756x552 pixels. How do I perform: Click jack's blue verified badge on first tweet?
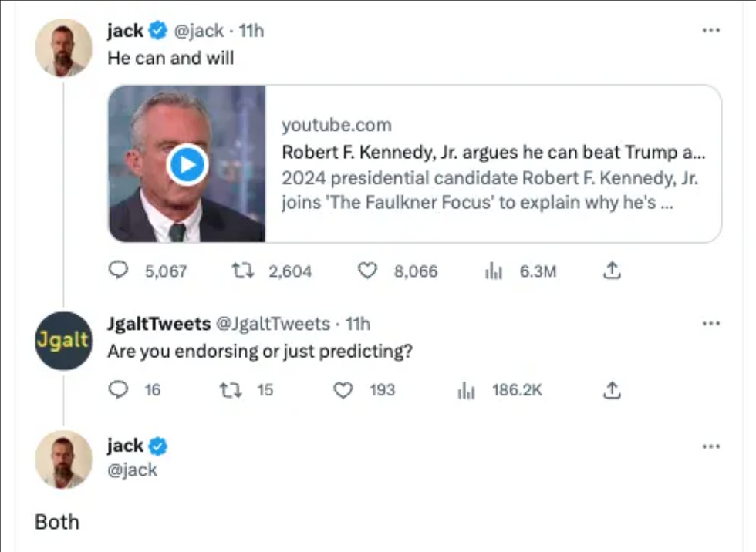coord(158,31)
